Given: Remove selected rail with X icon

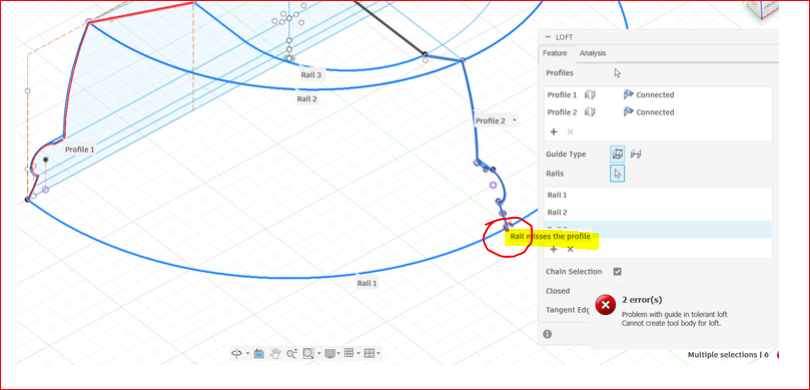Looking at the screenshot, I should [570, 249].
